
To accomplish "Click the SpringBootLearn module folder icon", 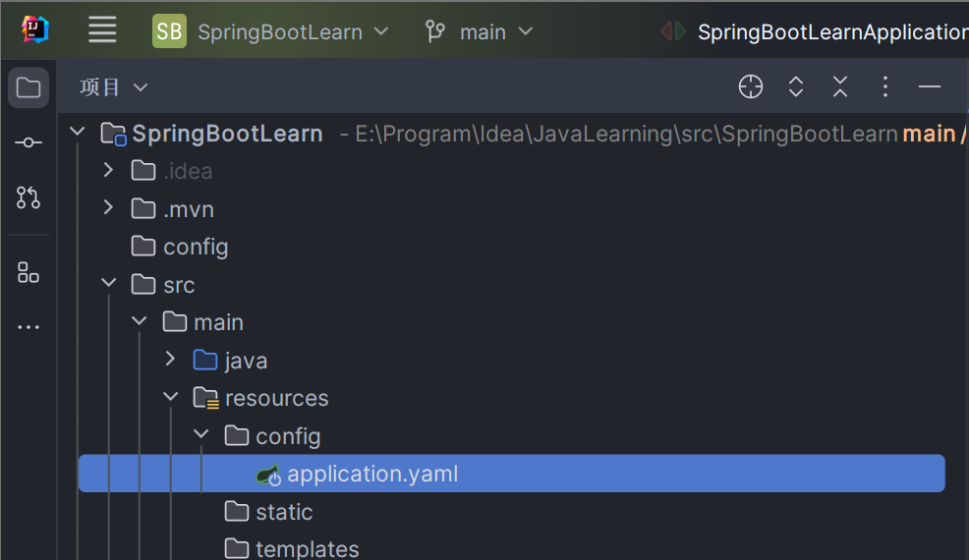I will coord(114,134).
